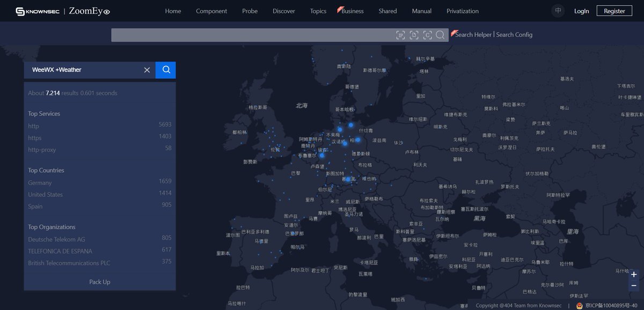Click the LogIn link
This screenshot has height=310, width=644.
click(x=581, y=11)
